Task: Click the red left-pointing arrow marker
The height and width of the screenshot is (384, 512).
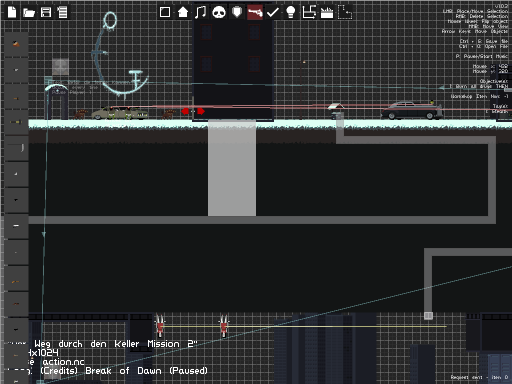Action: point(185,111)
